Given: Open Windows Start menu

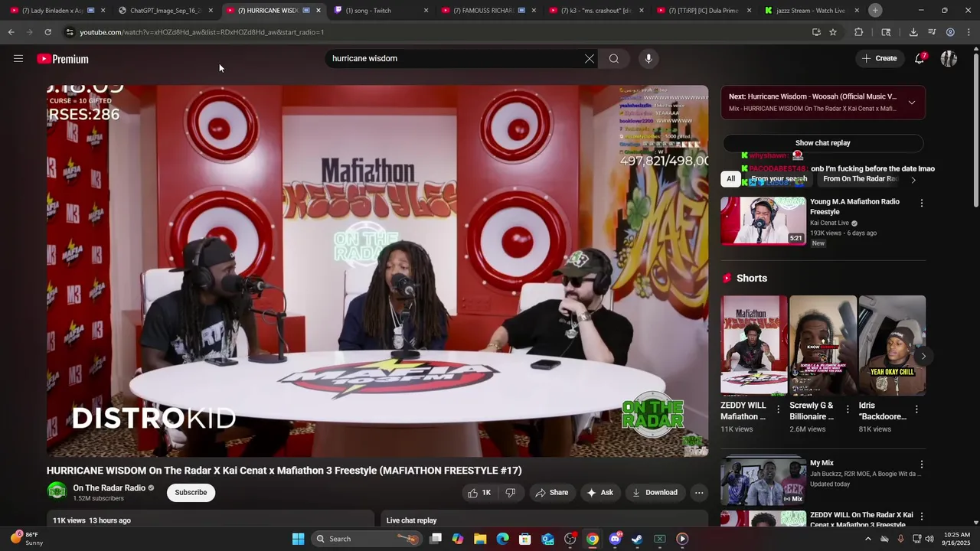Looking at the screenshot, I should [298, 539].
